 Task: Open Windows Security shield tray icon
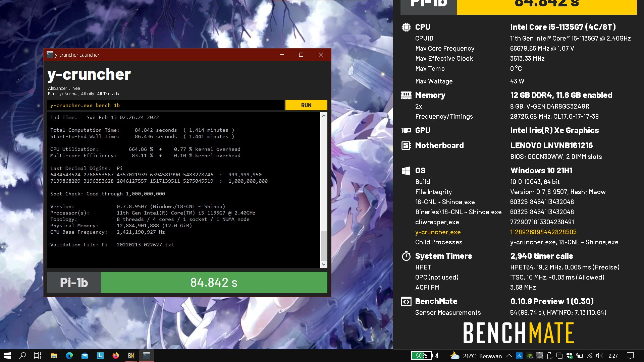[x=570, y=356]
